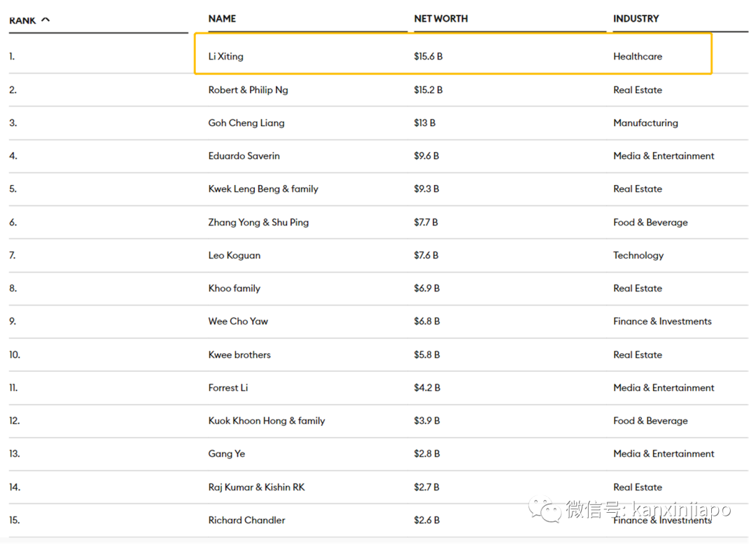This screenshot has height=545, width=756.
Task: Select Gang Ye's name
Action: click(227, 454)
